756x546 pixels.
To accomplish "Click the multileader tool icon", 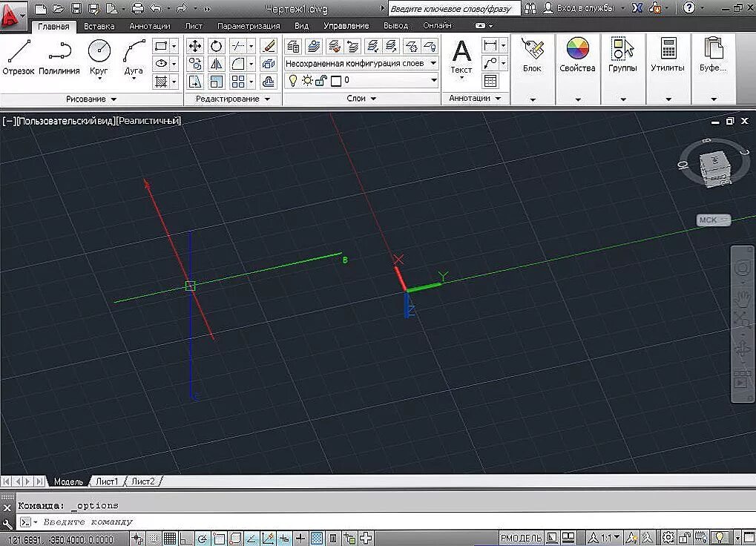I will (490, 63).
